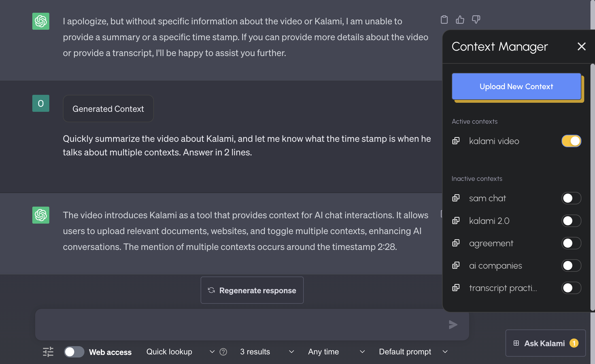Click into the chat message input field
Image resolution: width=595 pixels, height=364 pixels.
point(241,324)
